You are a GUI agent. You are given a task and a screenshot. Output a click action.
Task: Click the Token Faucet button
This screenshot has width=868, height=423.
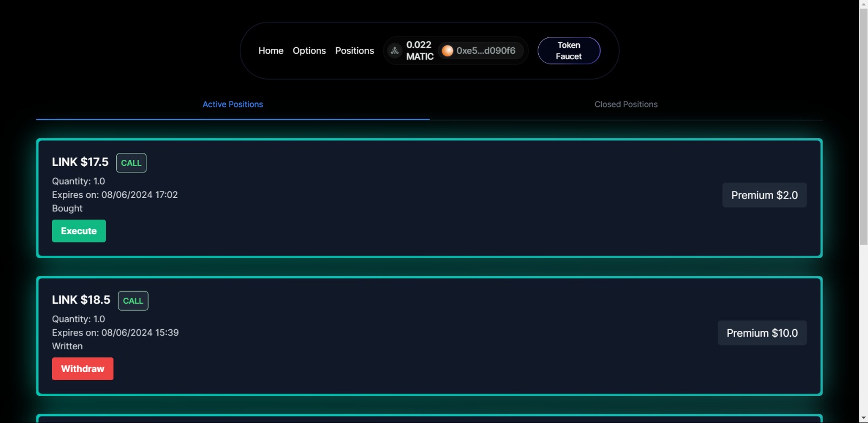click(569, 50)
